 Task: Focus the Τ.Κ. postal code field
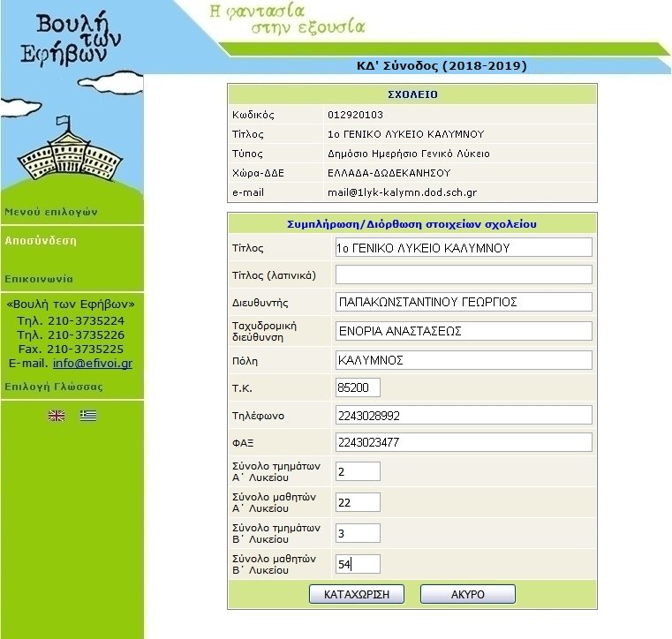[x=358, y=387]
